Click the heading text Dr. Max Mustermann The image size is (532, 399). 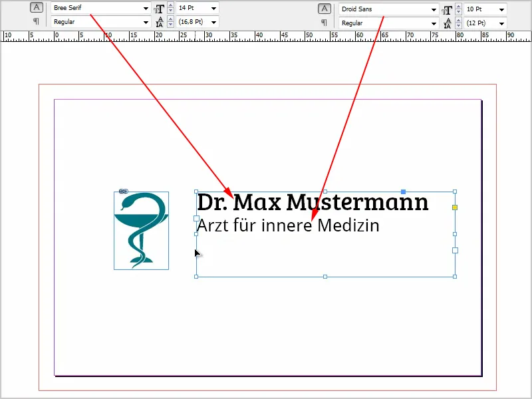313,202
